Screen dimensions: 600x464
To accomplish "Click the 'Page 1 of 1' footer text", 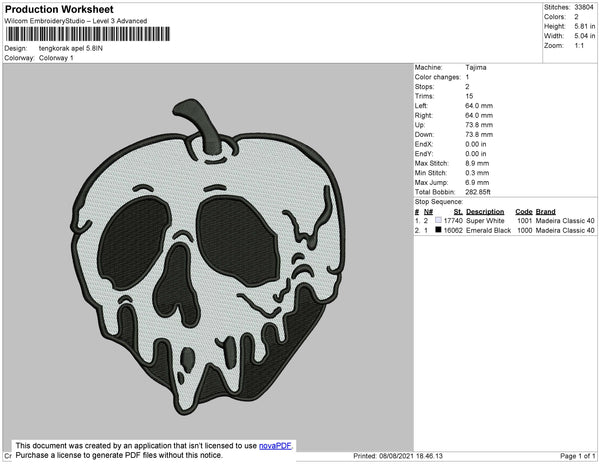I will pos(577,456).
